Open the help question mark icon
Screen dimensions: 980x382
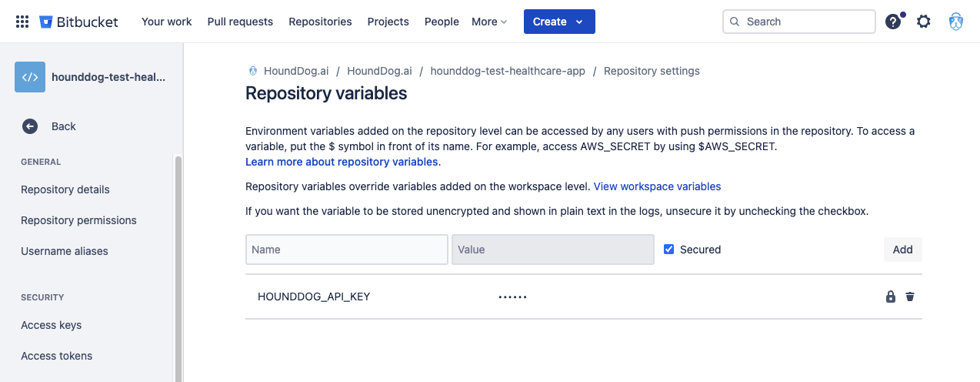pos(893,22)
